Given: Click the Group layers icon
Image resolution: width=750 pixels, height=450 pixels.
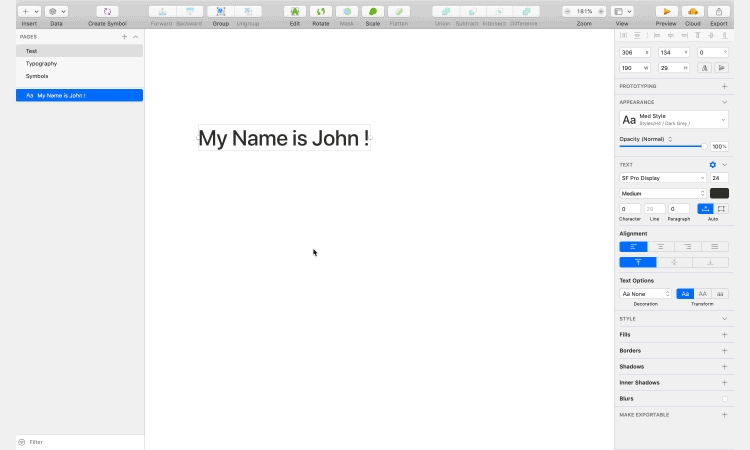Looking at the screenshot, I should (220, 12).
